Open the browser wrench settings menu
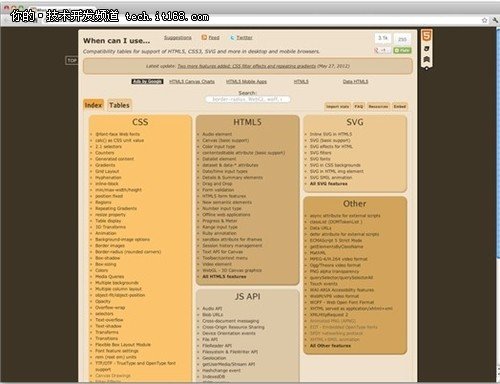500x384 pixels. coord(495,20)
